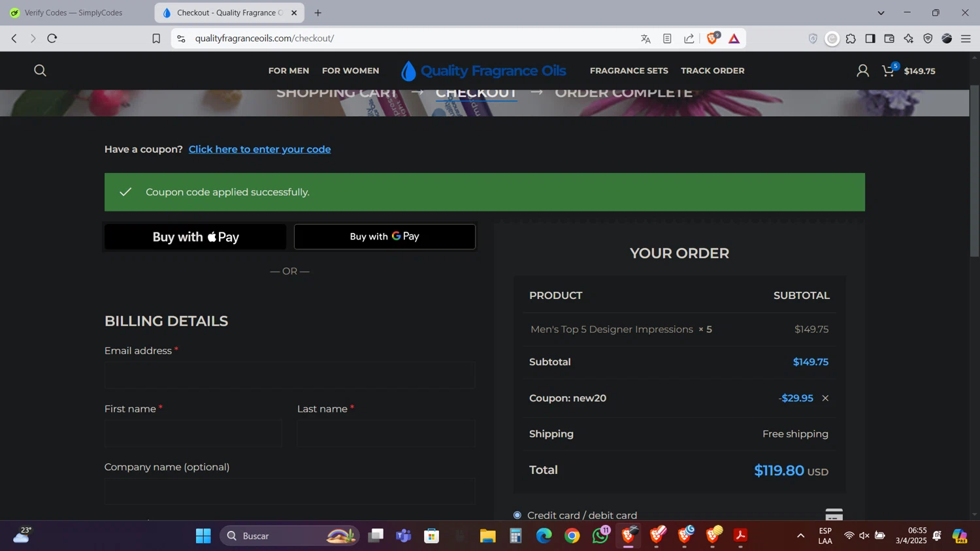Reload the checkout page

click(52, 39)
